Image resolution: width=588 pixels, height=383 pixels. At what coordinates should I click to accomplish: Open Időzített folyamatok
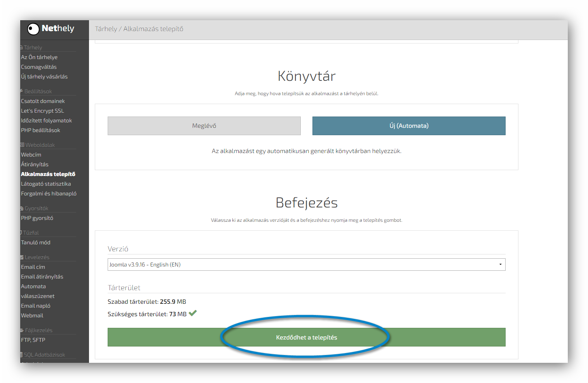pyautogui.click(x=46, y=120)
